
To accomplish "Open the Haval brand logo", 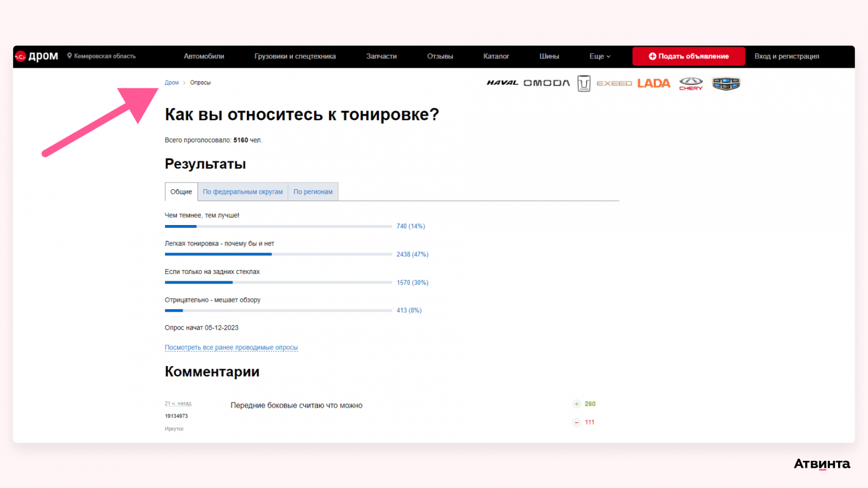I will [502, 83].
